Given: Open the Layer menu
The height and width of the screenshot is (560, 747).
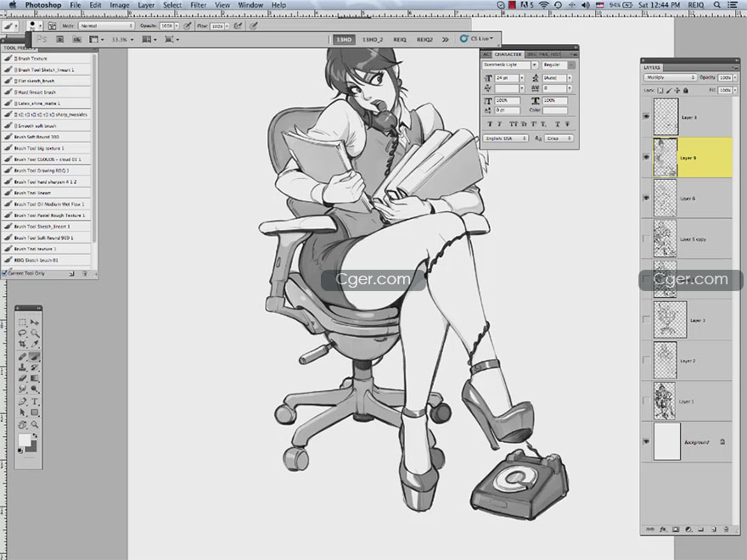Looking at the screenshot, I should tap(146, 5).
